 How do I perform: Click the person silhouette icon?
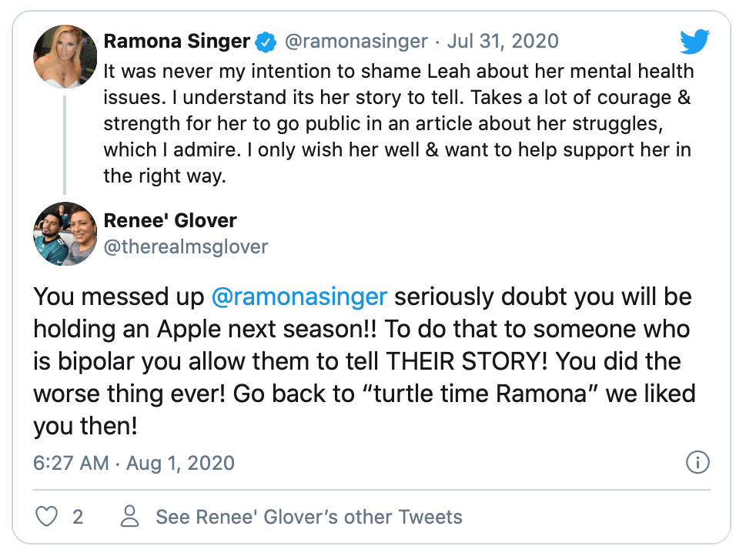[131, 516]
